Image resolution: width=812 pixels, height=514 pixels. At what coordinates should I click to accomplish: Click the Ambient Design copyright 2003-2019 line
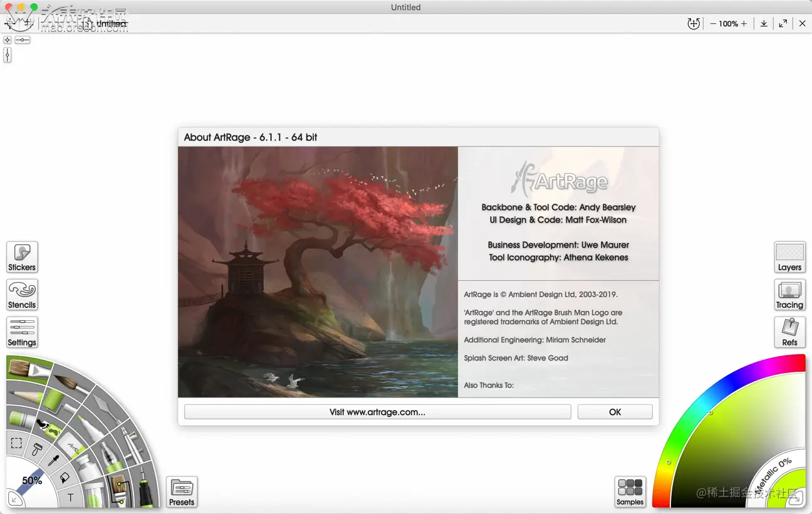[x=541, y=294]
